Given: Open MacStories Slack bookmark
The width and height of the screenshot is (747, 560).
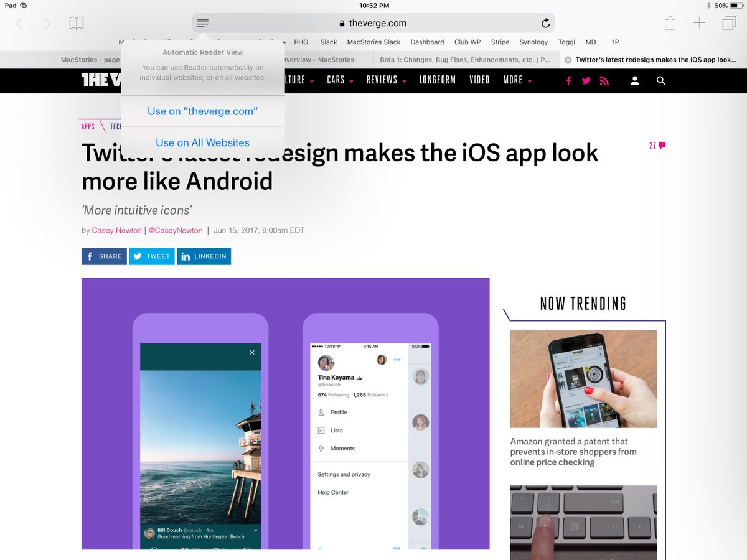Looking at the screenshot, I should tap(374, 42).
